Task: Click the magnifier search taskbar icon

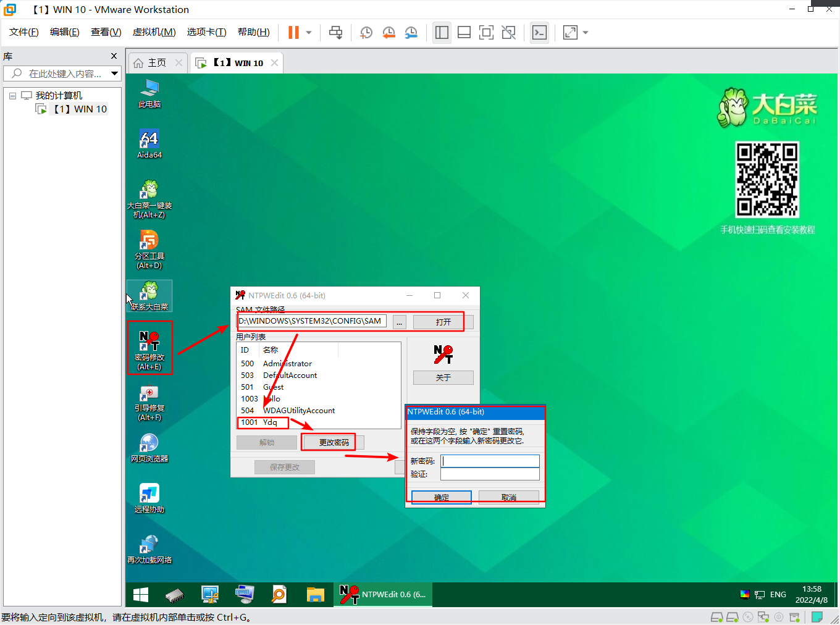Action: coord(279,595)
